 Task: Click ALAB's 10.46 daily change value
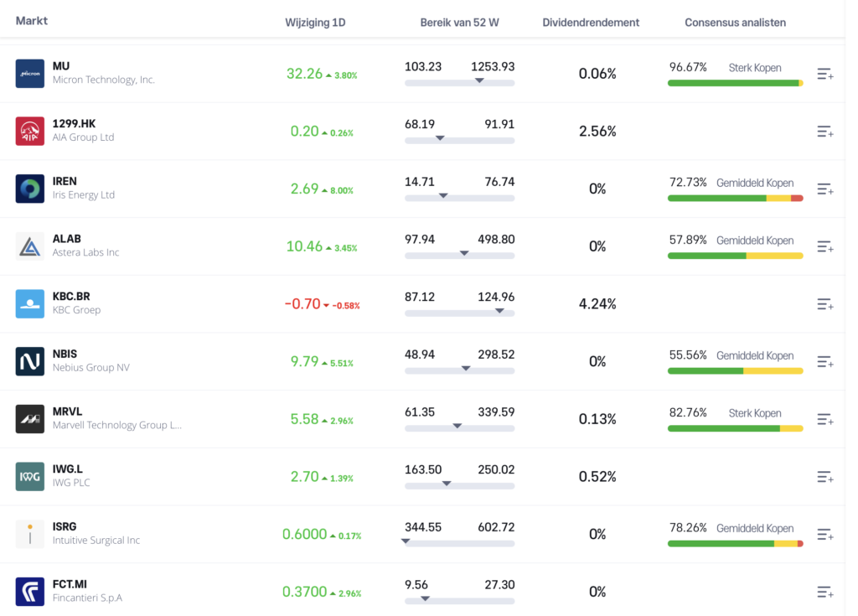pyautogui.click(x=304, y=246)
